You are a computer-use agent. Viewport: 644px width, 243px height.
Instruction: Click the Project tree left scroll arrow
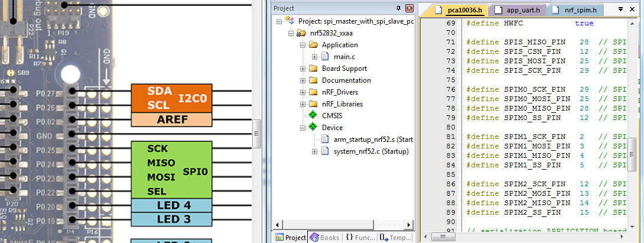point(277,225)
